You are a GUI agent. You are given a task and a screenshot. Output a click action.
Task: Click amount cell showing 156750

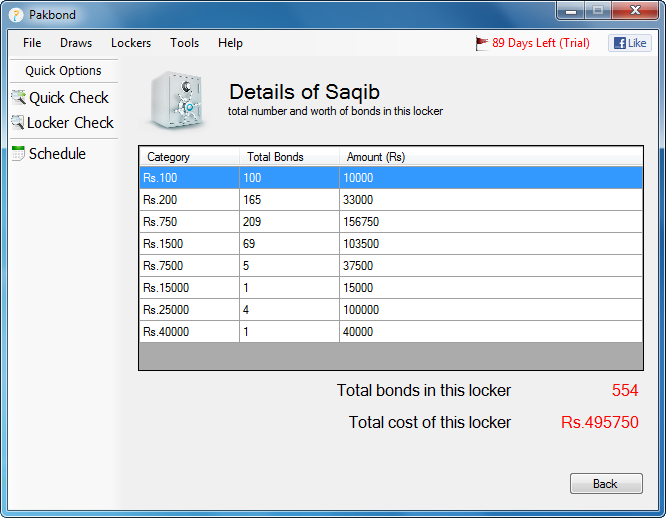(x=491, y=222)
